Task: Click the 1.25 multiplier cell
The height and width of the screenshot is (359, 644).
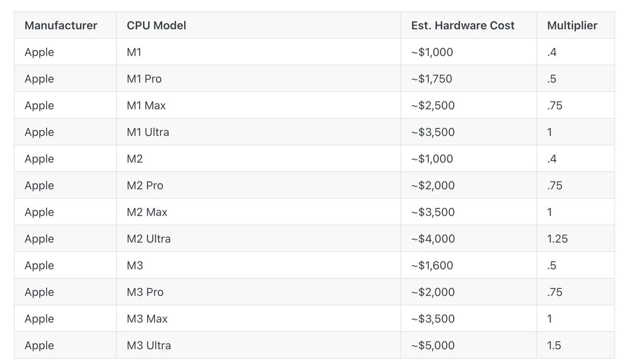Action: 557,239
